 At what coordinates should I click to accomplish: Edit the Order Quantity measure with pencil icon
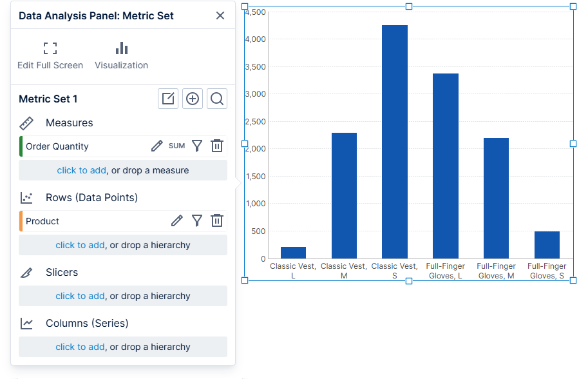(156, 146)
